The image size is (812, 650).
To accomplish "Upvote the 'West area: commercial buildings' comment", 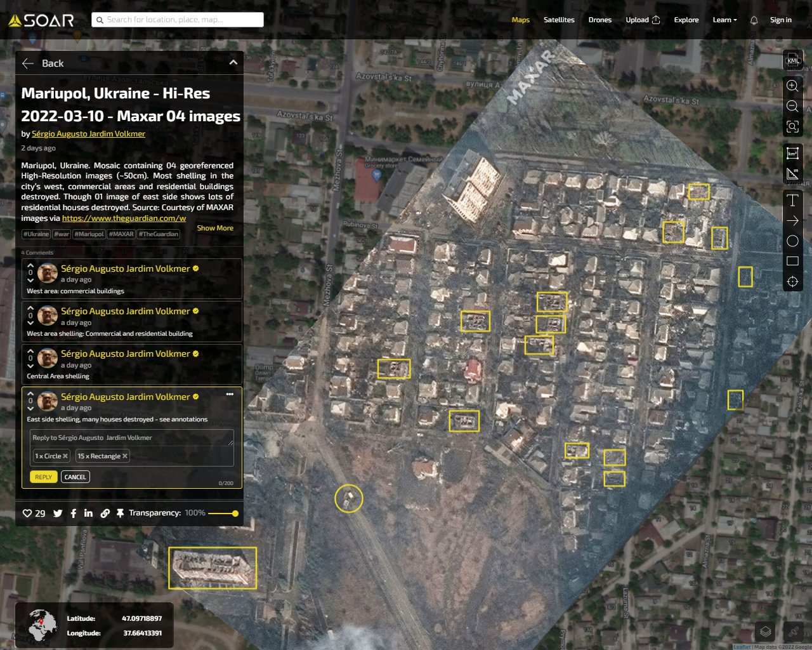I will (30, 265).
